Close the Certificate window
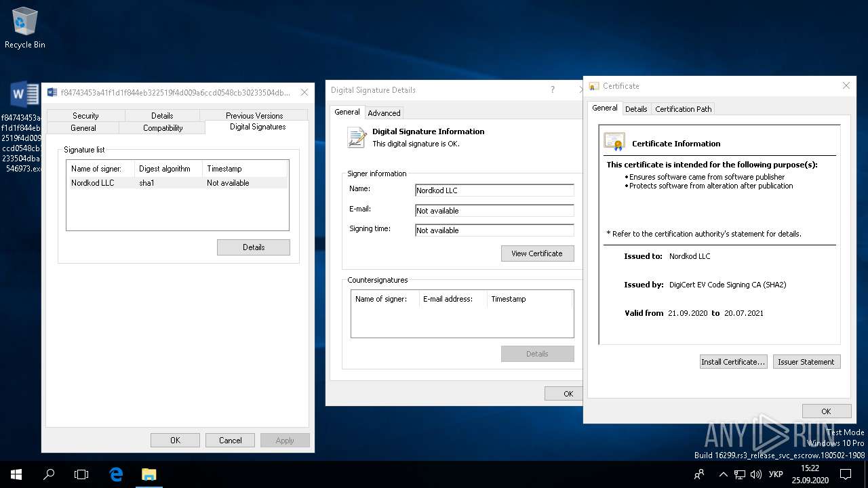The width and height of the screenshot is (868, 488). (x=846, y=86)
